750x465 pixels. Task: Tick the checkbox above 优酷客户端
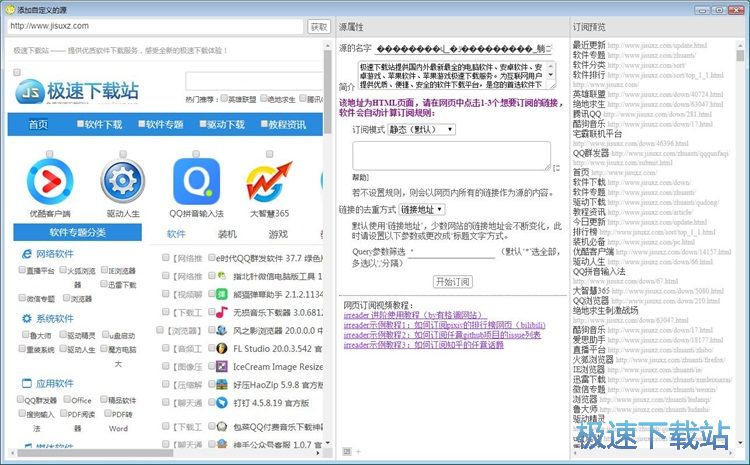click(50, 154)
